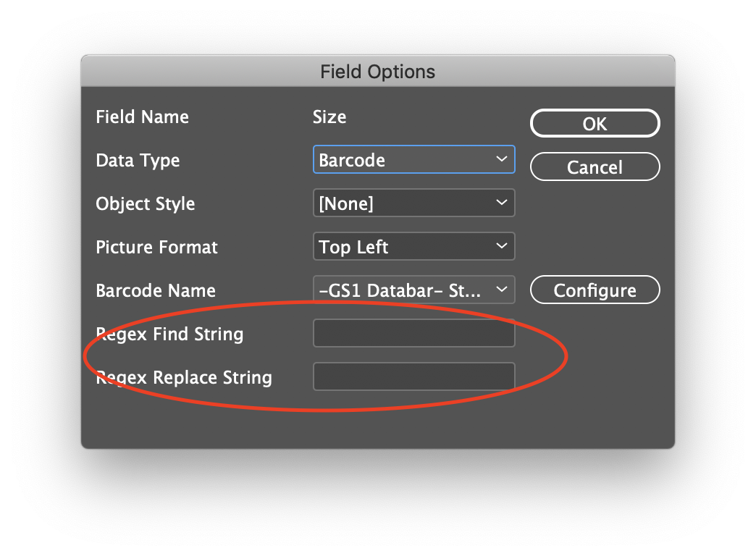This screenshot has width=756, height=556.
Task: Click the Regex Replace String label
Action: 184,377
